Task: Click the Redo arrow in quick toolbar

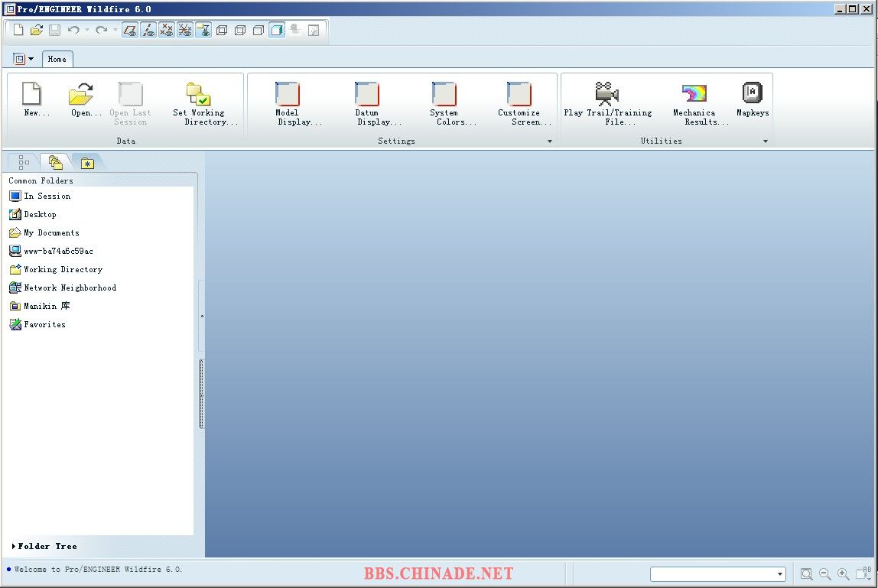Action: [x=102, y=30]
